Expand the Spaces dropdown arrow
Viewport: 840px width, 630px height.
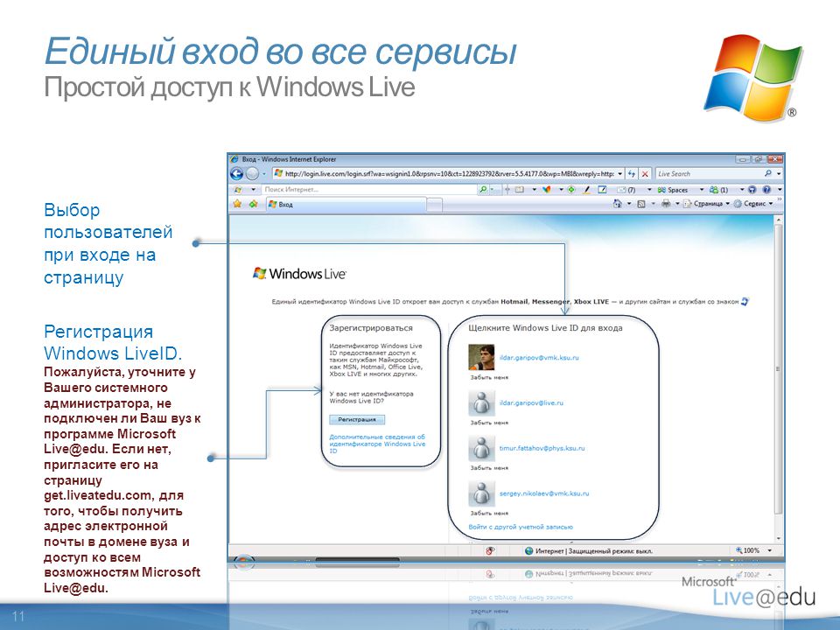click(701, 190)
